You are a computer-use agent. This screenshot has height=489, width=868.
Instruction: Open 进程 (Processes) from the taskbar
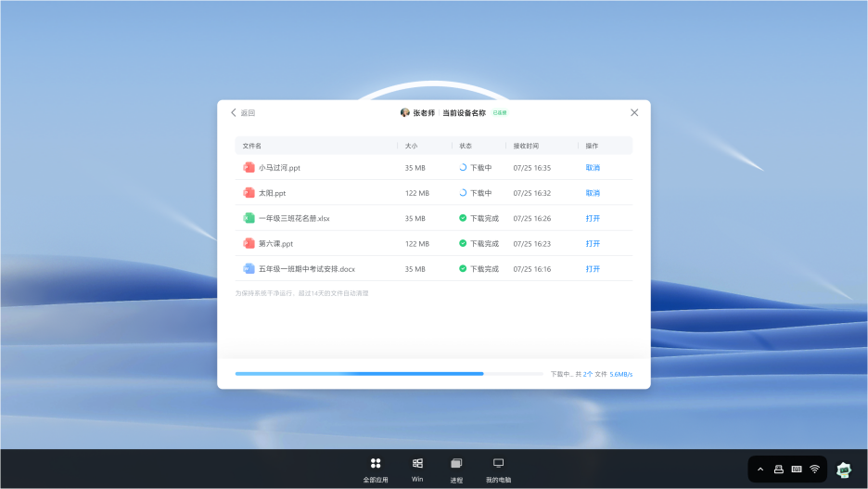coord(456,464)
